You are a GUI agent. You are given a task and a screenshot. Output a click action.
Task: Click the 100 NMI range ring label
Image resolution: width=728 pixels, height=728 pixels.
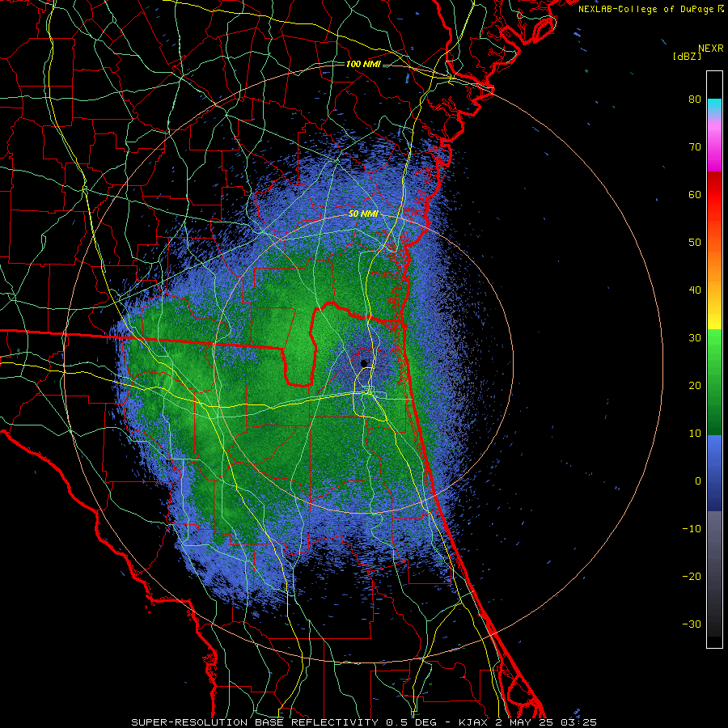pos(363,64)
